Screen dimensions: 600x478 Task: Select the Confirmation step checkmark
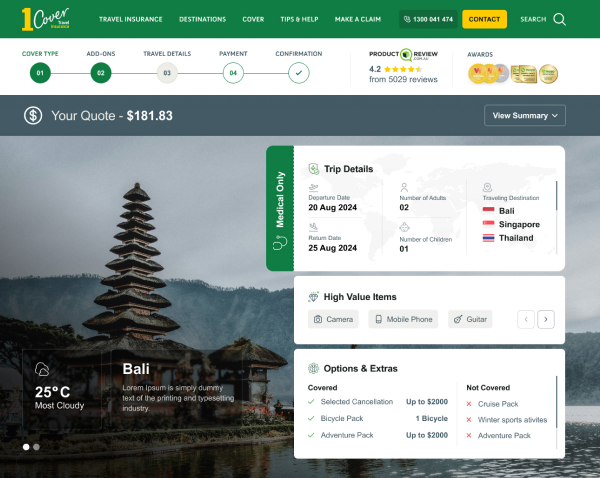[x=298, y=72]
